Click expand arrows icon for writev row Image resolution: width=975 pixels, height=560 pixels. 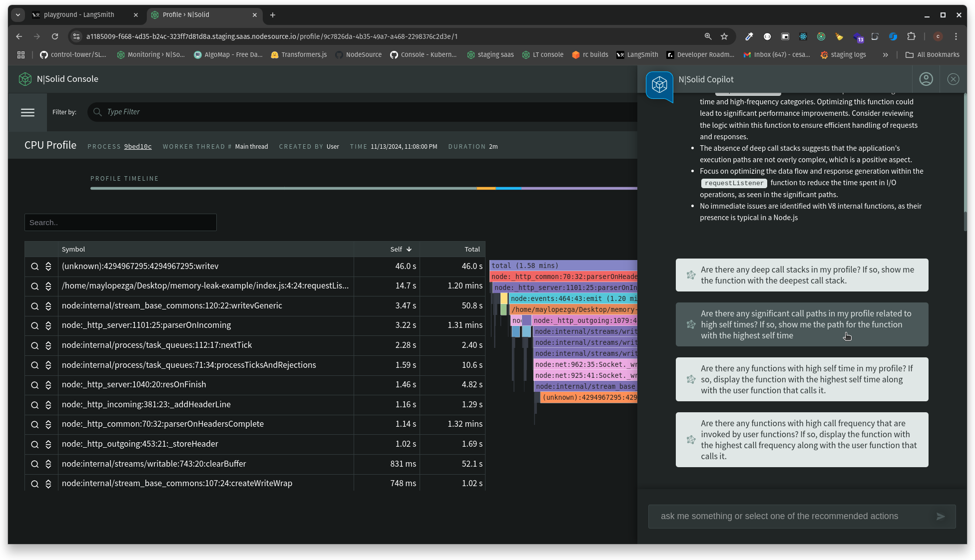click(48, 267)
